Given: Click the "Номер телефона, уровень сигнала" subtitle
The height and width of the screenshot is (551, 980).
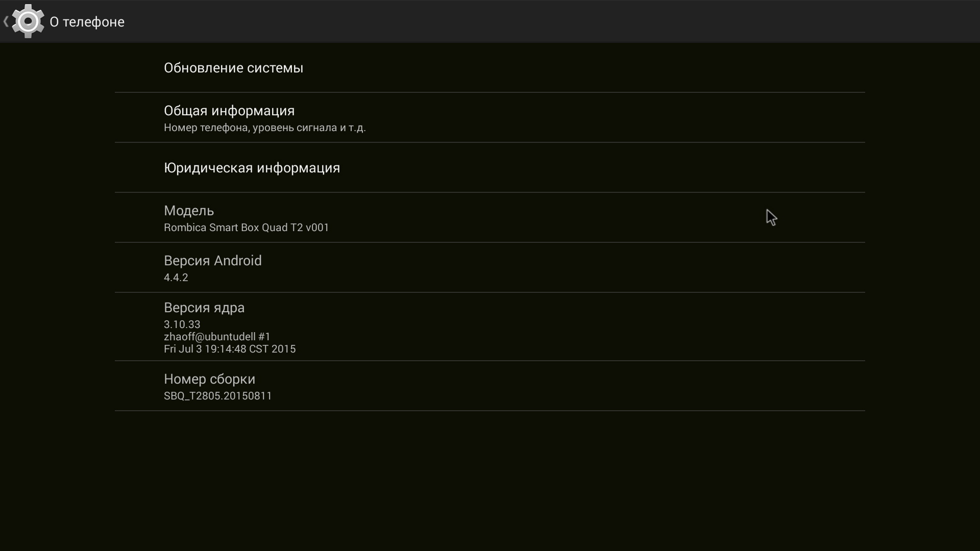Looking at the screenshot, I should 264,128.
